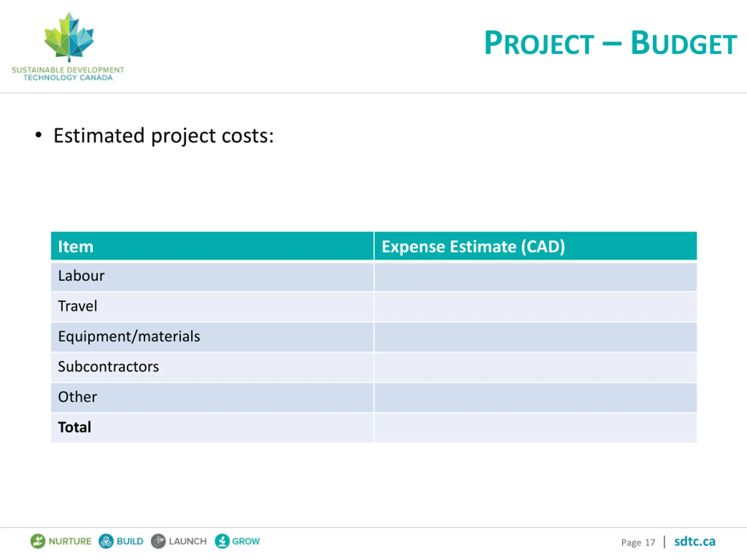Open the sdtc.ca link
The height and width of the screenshot is (560, 747).
pyautogui.click(x=695, y=541)
